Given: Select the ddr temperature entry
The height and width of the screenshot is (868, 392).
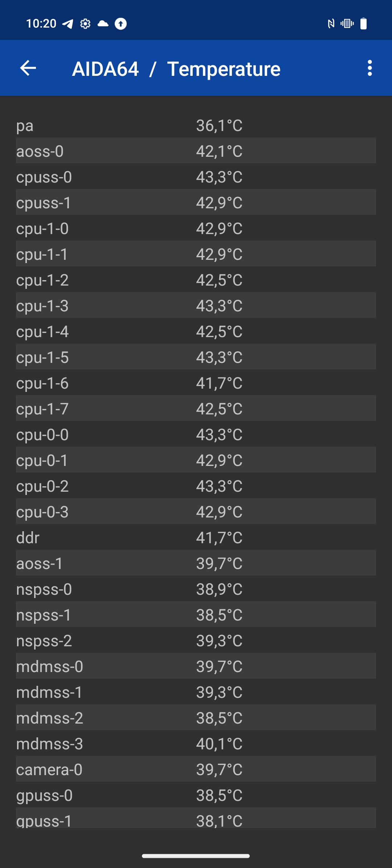Looking at the screenshot, I should coord(196,537).
